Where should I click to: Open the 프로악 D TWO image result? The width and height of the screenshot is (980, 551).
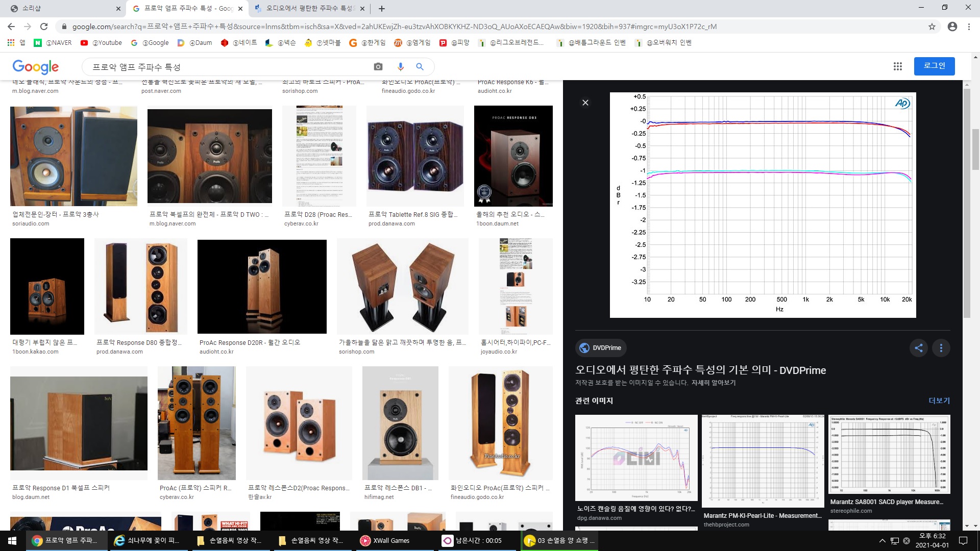(x=210, y=156)
